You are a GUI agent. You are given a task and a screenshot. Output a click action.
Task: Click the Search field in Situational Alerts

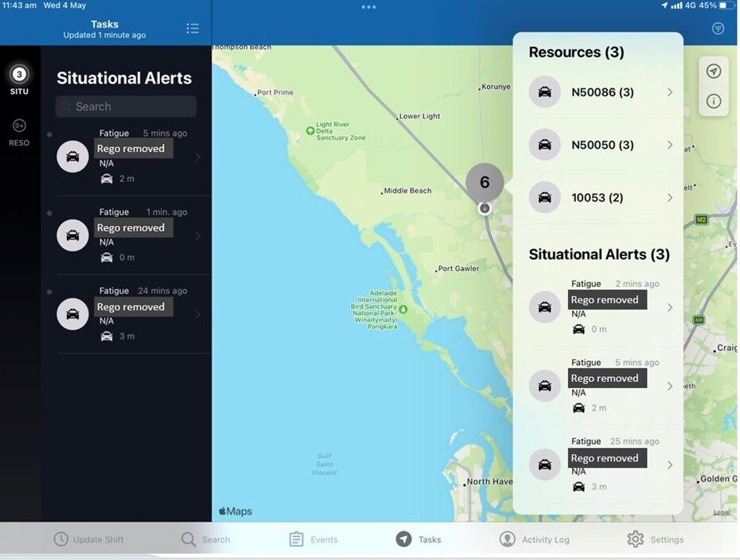click(x=126, y=107)
